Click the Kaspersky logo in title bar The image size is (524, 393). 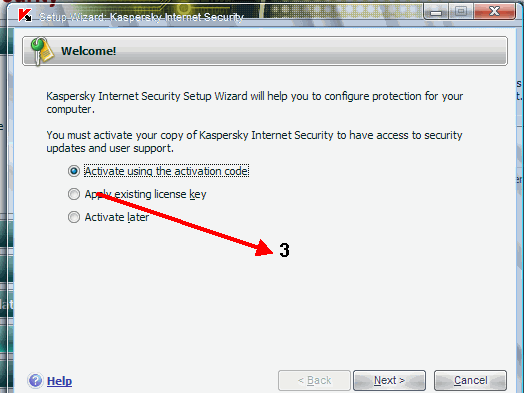(x=25, y=15)
